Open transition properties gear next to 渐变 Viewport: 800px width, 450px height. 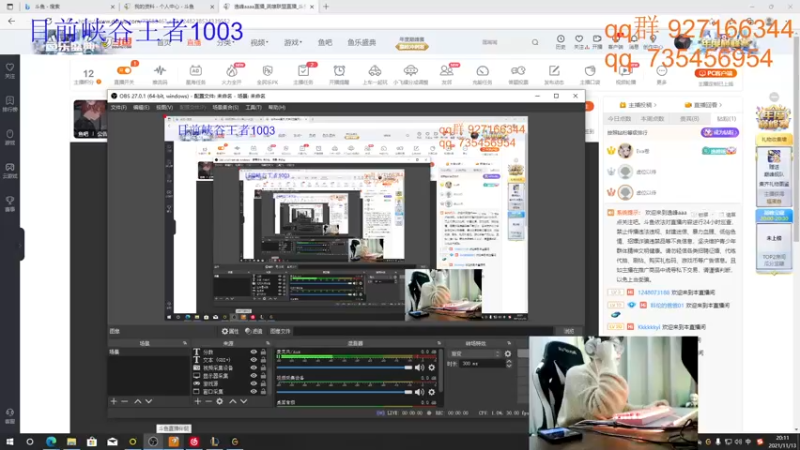(x=508, y=354)
